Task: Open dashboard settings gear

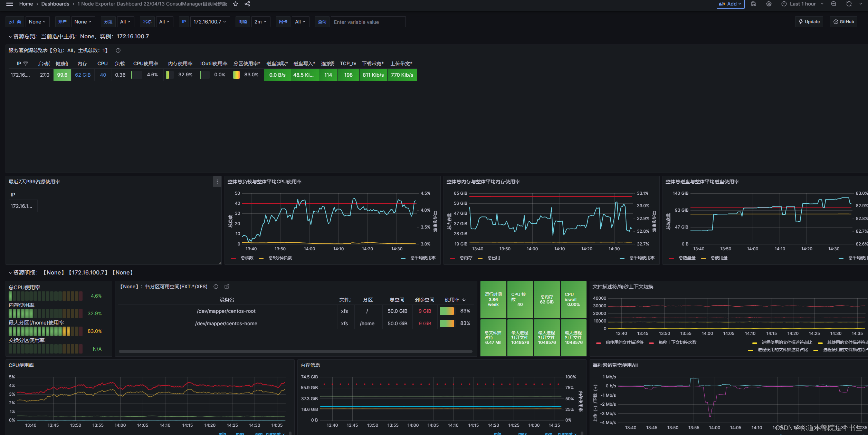Action: (769, 4)
